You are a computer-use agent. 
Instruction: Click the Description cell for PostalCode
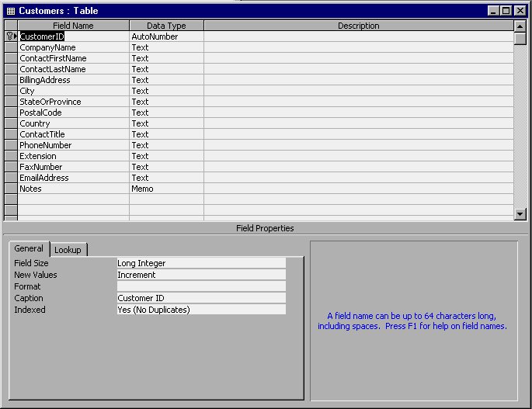[x=358, y=113]
